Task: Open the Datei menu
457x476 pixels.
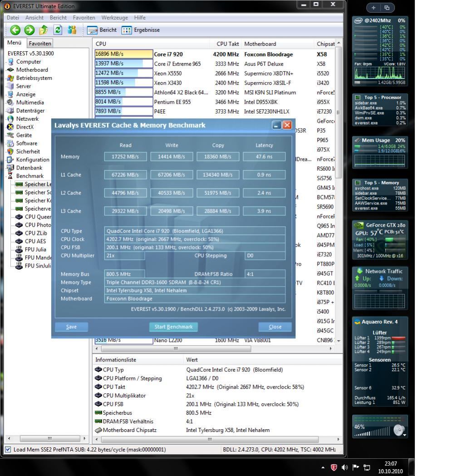Action: (13, 18)
